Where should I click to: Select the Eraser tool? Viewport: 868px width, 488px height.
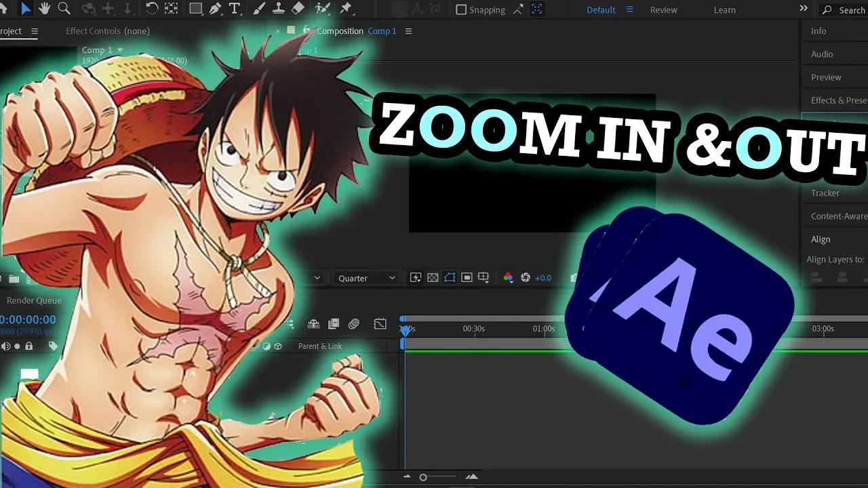coord(297,9)
